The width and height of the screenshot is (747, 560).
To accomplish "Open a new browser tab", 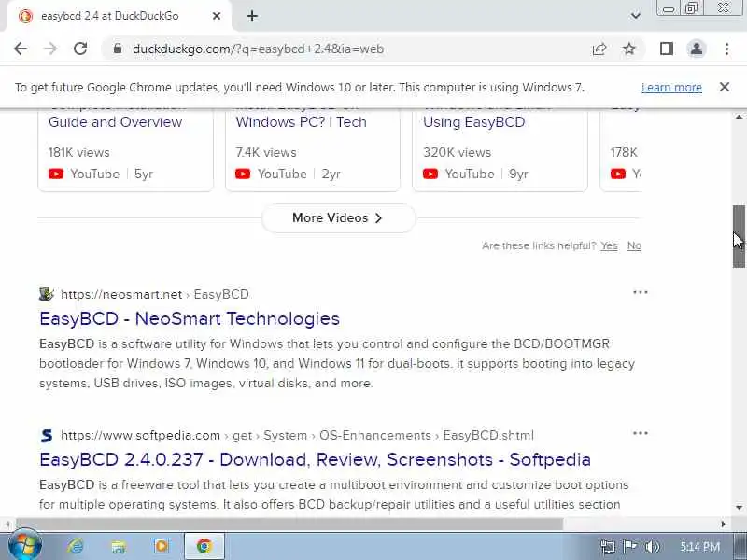I will tap(252, 16).
